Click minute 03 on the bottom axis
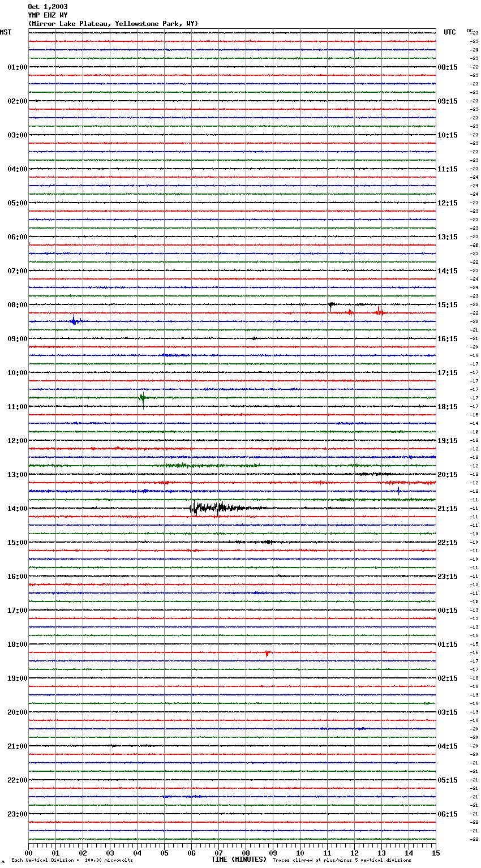Viewport: 481px width, 868px height. [x=110, y=853]
